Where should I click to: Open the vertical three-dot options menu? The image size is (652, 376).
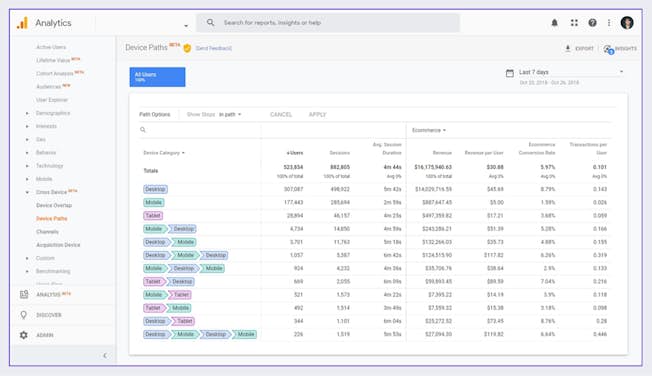[609, 23]
